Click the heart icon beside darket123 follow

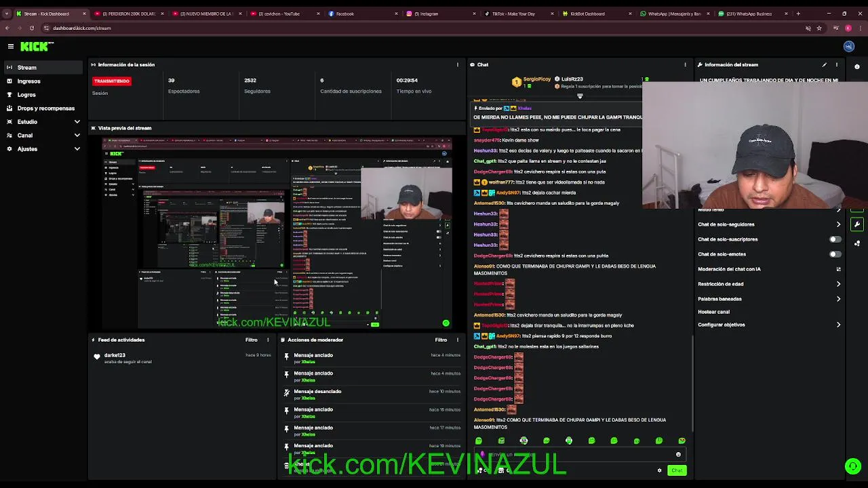97,357
